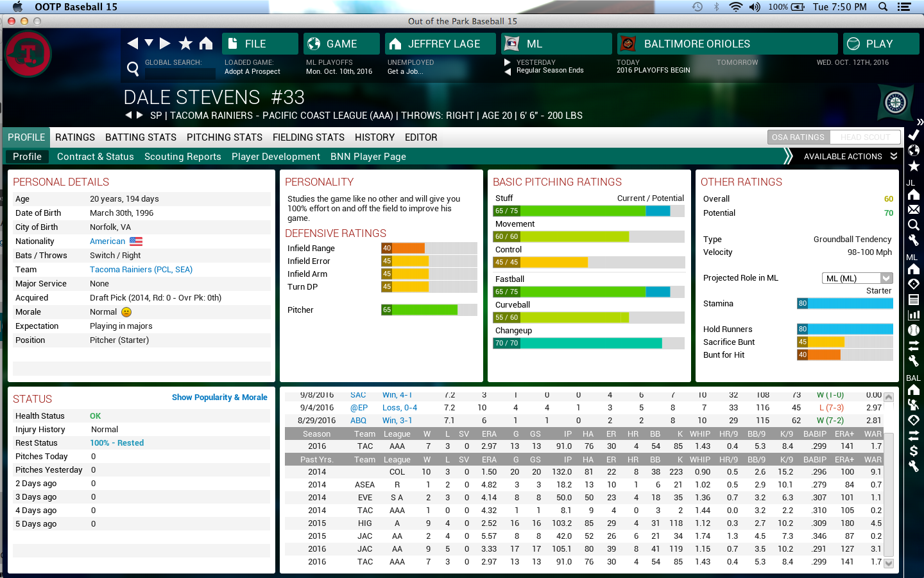Click the down arrow of the stats scrollbar
924x578 pixels.
point(889,563)
